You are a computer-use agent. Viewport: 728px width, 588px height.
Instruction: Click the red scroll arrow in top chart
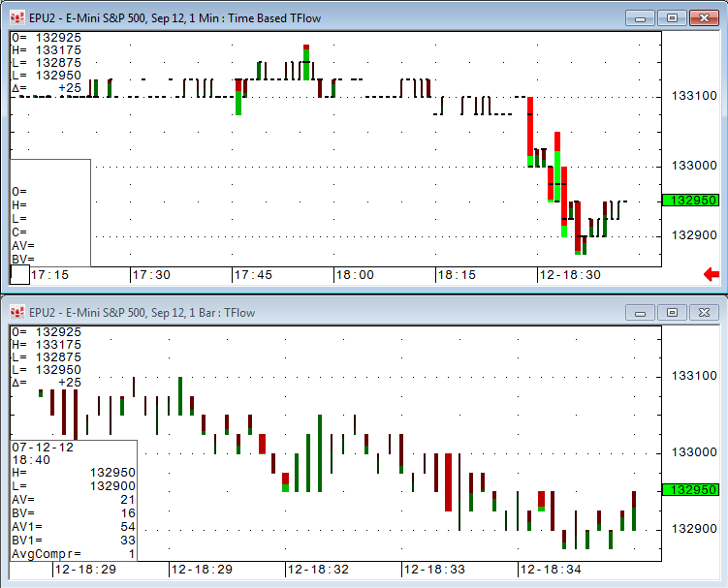point(711,275)
